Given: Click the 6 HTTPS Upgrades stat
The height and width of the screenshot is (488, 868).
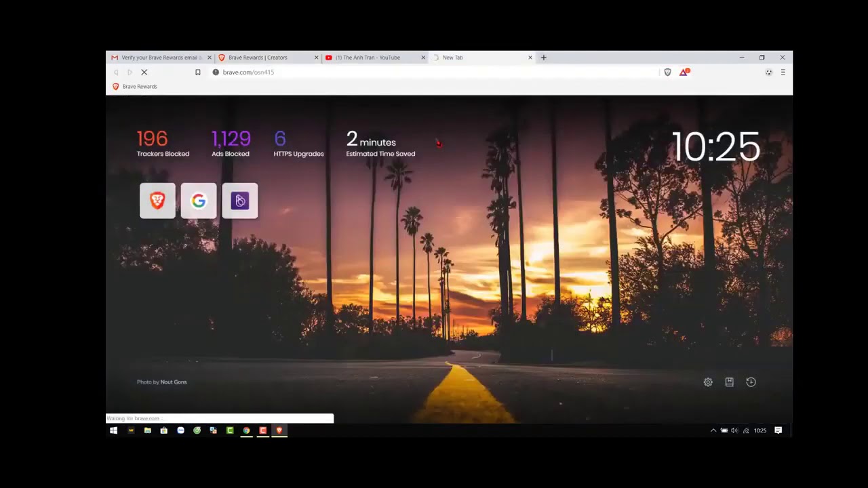Looking at the screenshot, I should [x=298, y=144].
